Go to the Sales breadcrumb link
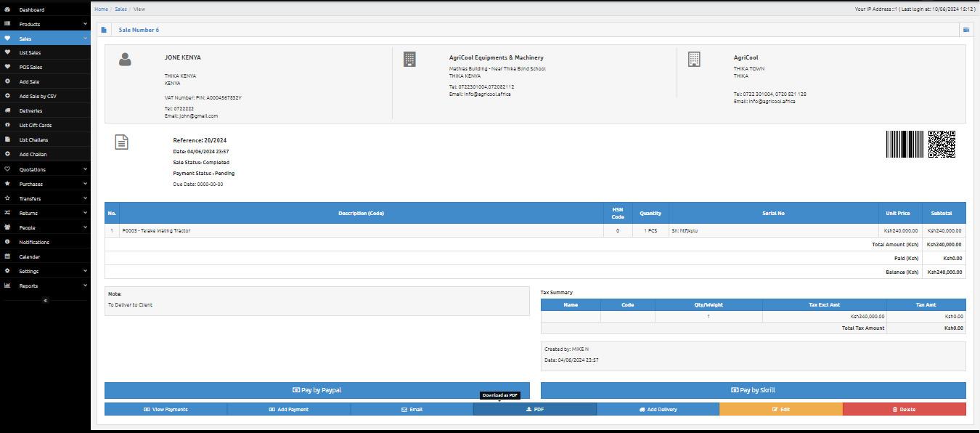Screen dimensions: 980x433 121,9
